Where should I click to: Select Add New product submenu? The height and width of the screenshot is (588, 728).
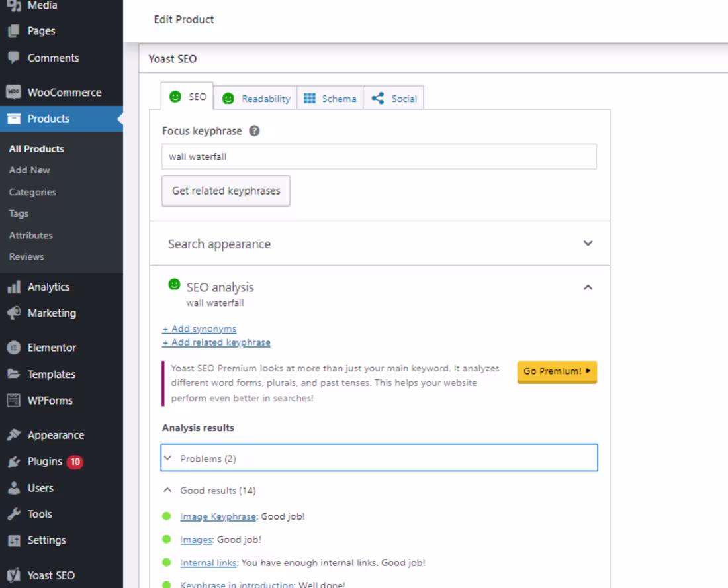coord(29,170)
